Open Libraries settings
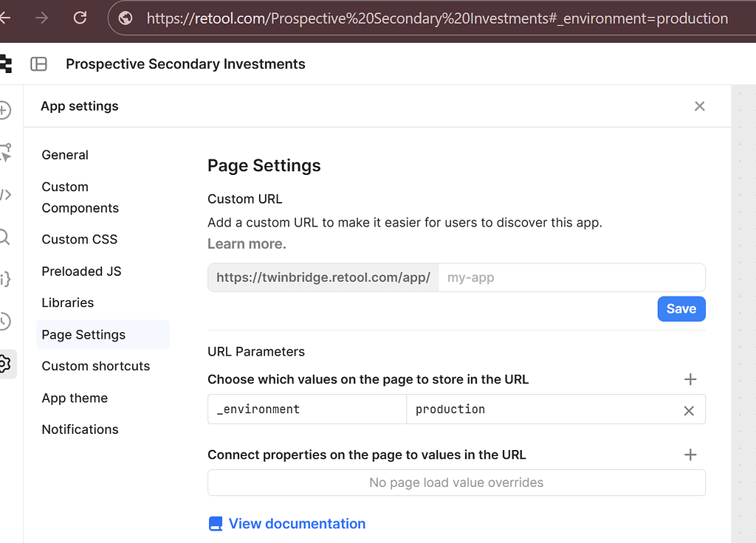756x543 pixels. (x=67, y=302)
